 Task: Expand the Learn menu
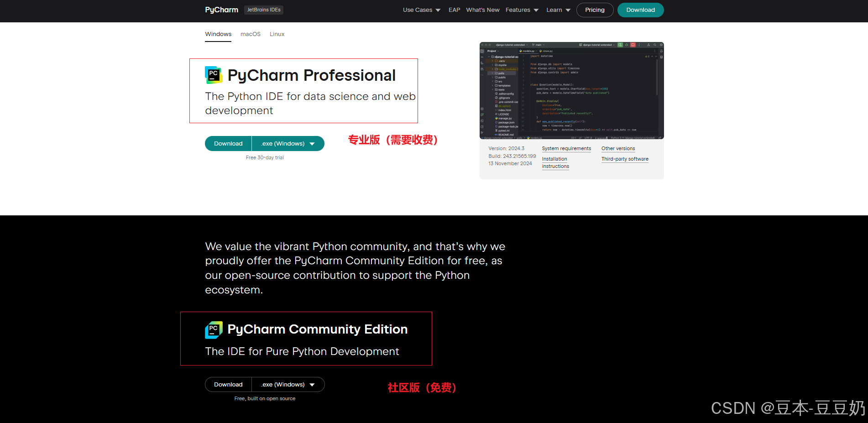[559, 10]
